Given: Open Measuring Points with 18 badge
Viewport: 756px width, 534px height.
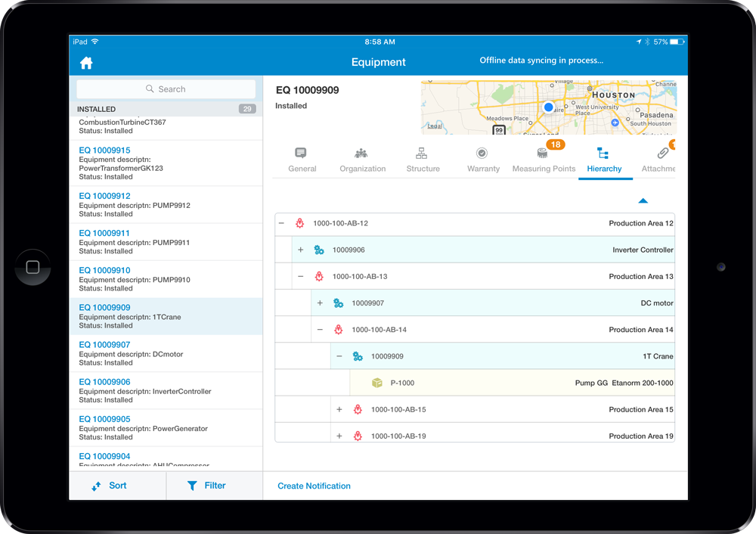Looking at the screenshot, I should pyautogui.click(x=544, y=160).
